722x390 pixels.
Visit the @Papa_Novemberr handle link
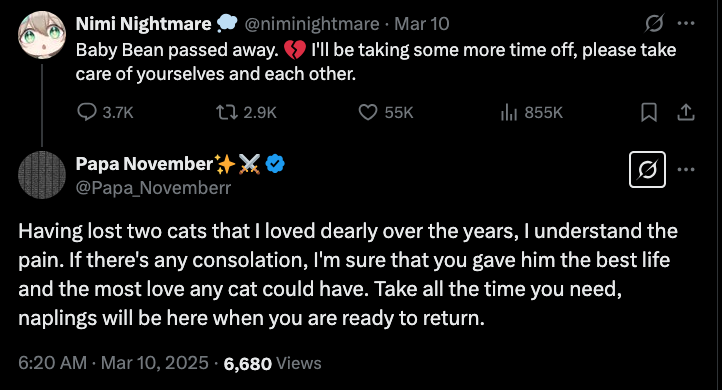153,188
